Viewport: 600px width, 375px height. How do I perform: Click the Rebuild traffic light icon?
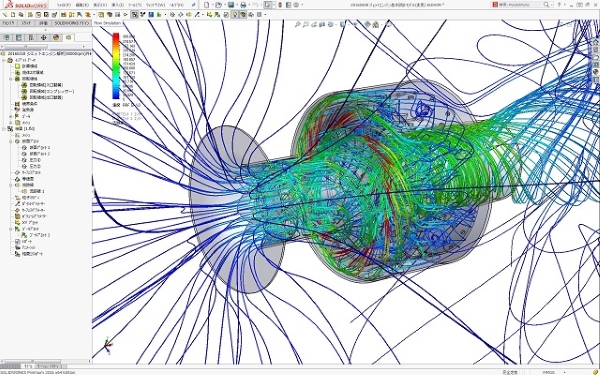coord(280,5)
